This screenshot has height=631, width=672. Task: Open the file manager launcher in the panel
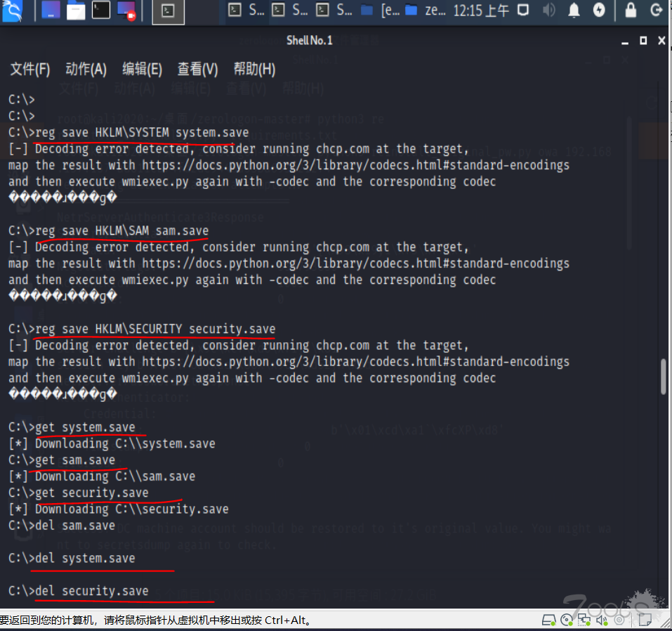click(75, 11)
